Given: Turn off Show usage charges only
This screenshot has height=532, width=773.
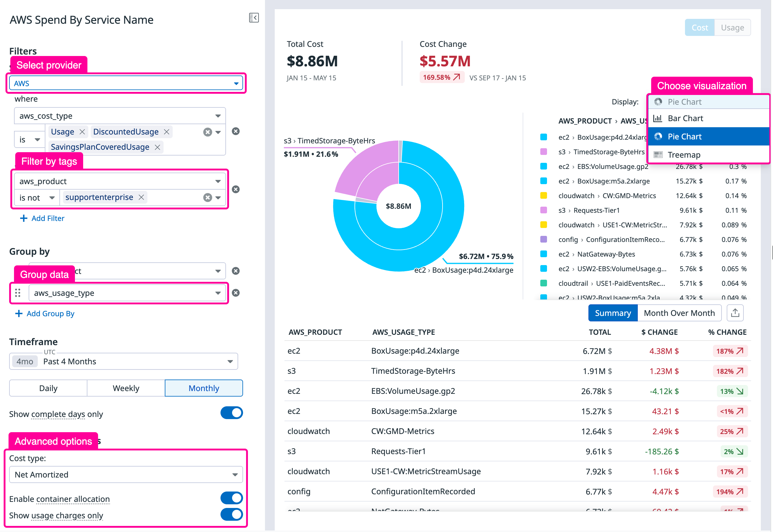Looking at the screenshot, I should coord(231,515).
